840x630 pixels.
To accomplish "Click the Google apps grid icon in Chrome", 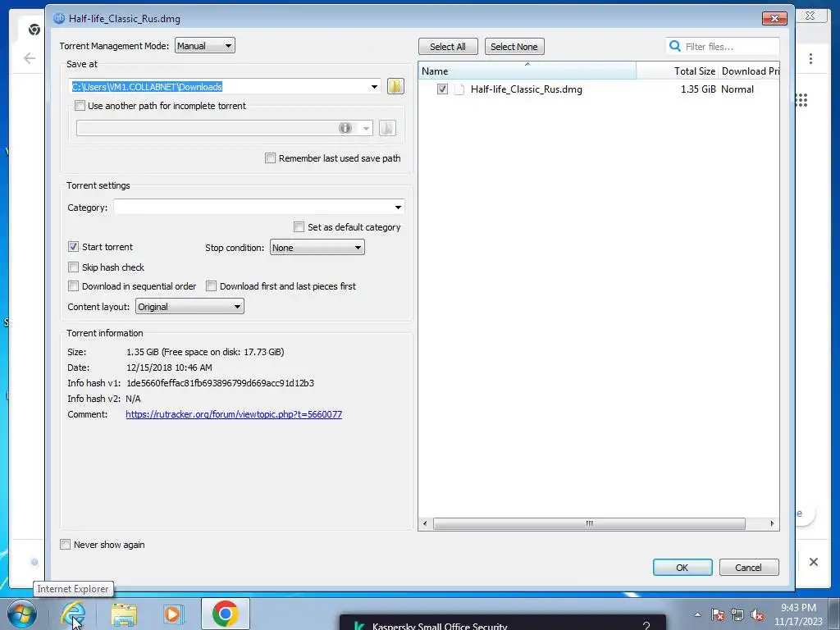I will 802,100.
